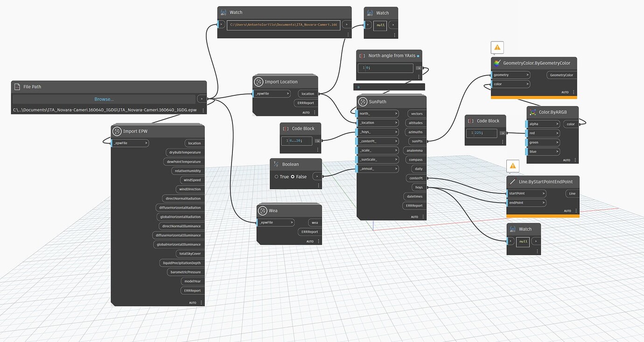Viewport: 644px width, 342px height.
Task: Click Browse... in the File Path node
Action: tap(104, 99)
